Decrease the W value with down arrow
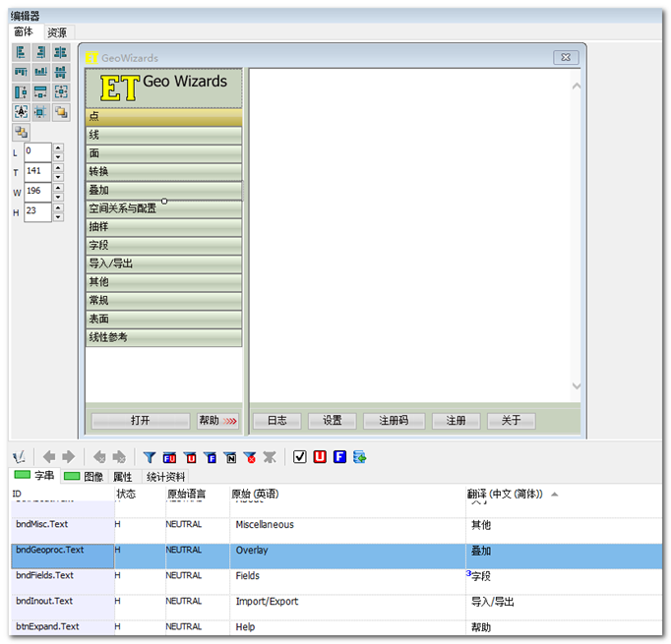This screenshot has height=644, width=671. click(58, 198)
